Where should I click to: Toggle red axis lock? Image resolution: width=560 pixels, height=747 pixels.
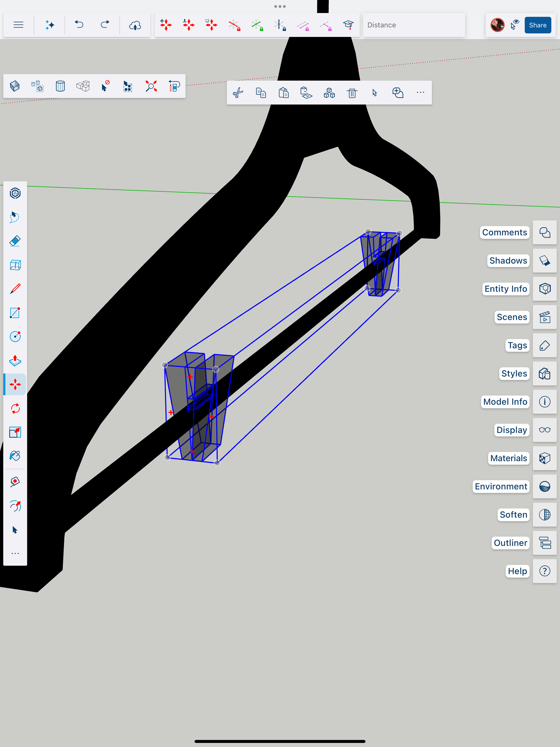tap(234, 25)
